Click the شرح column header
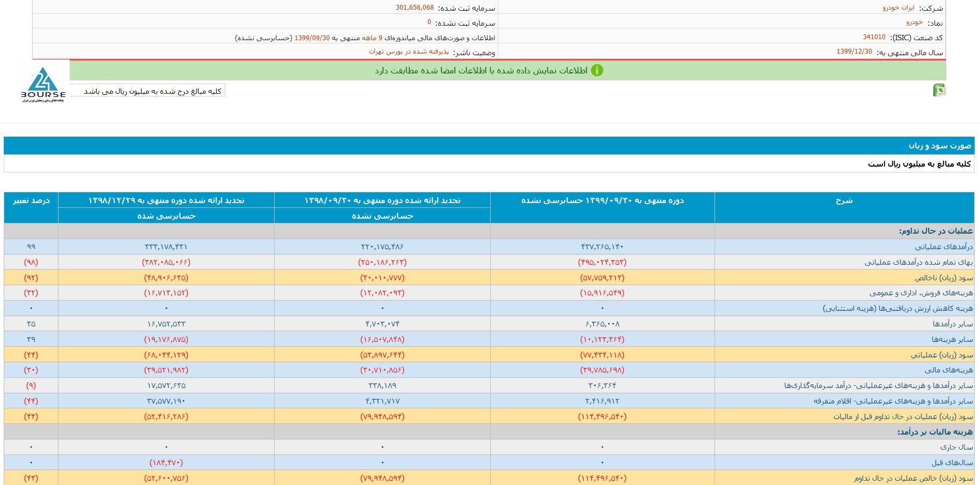980x485 pixels. [x=844, y=207]
